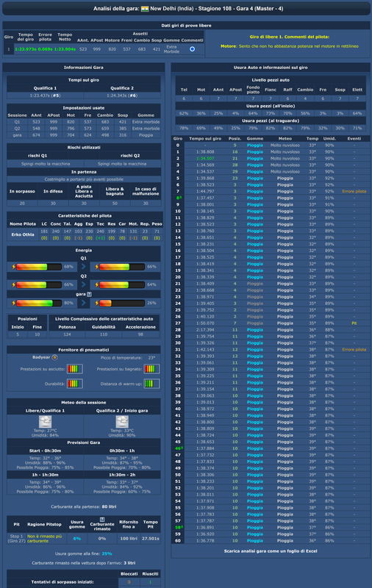Image resolution: width=372 pixels, height=588 pixels.
Task: Click the Pit event on lap 27
Action: (354, 323)
